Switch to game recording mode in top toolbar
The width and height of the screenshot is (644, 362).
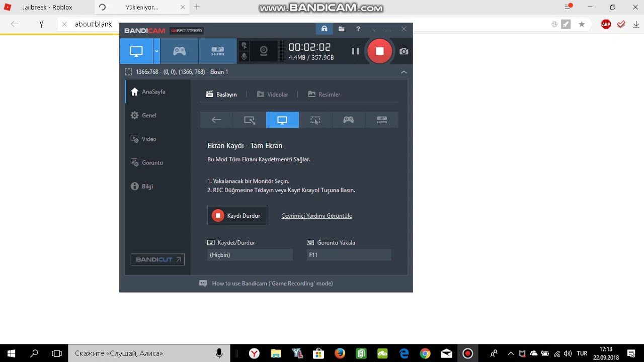pyautogui.click(x=179, y=51)
